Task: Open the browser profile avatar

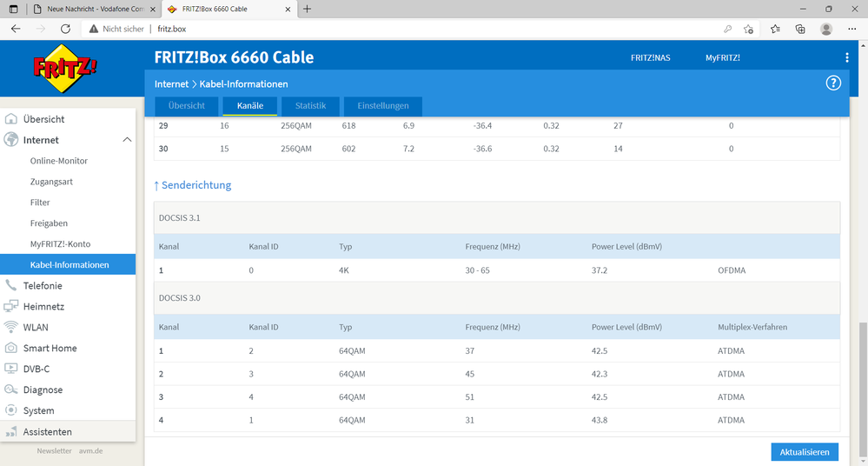Action: 826,29
